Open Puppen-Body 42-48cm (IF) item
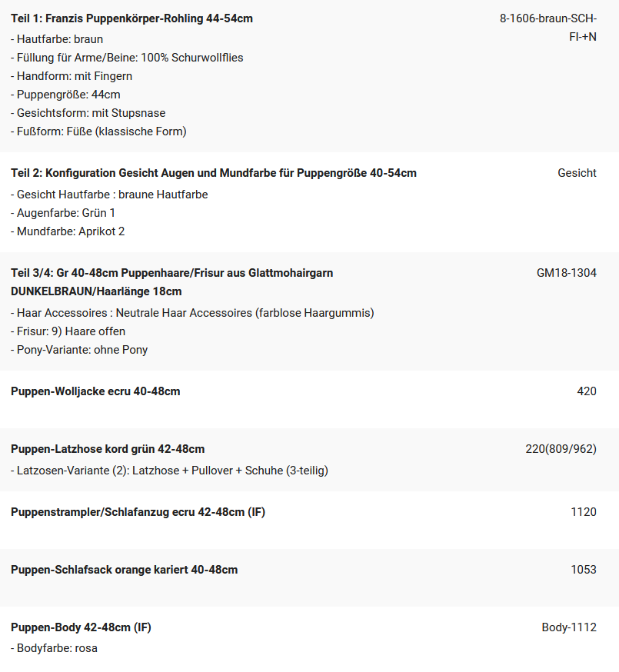The width and height of the screenshot is (619, 672). 81,627
